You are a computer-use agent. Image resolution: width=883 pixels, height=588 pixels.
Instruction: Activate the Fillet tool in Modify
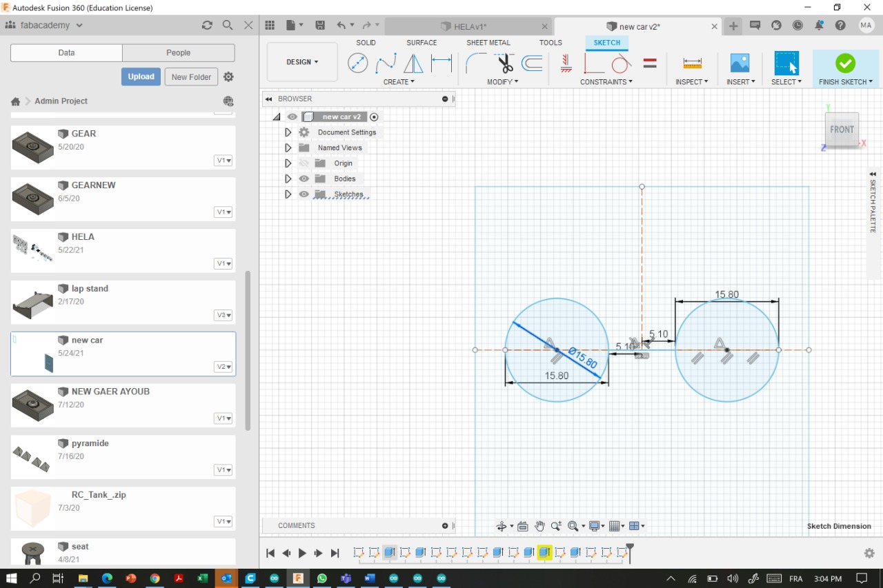click(475, 63)
